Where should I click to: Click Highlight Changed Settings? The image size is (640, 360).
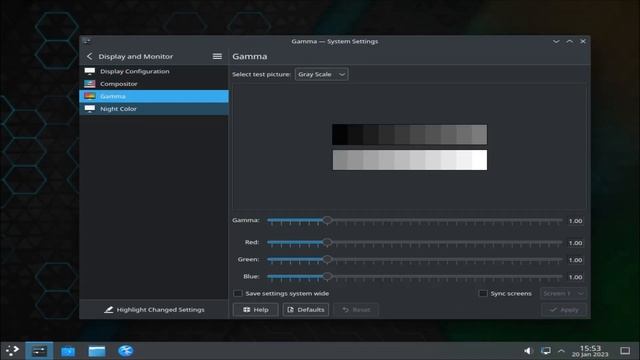click(x=154, y=310)
